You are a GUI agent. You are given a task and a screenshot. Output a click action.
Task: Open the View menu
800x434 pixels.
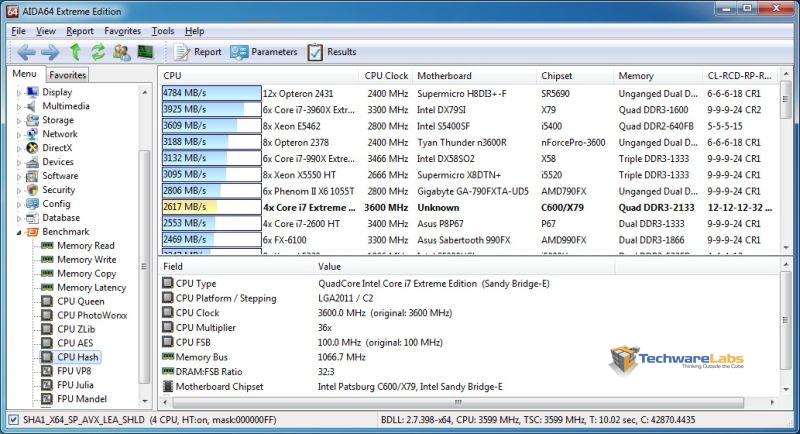click(x=46, y=31)
